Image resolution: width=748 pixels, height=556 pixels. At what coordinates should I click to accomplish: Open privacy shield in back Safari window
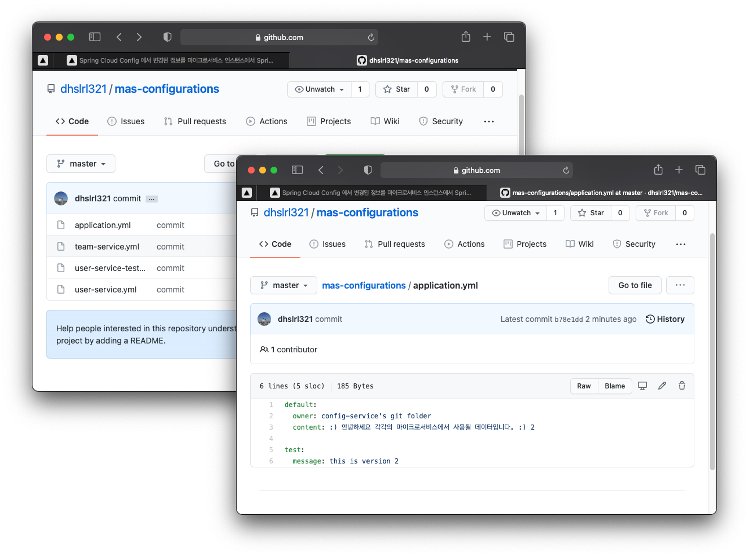(x=167, y=37)
